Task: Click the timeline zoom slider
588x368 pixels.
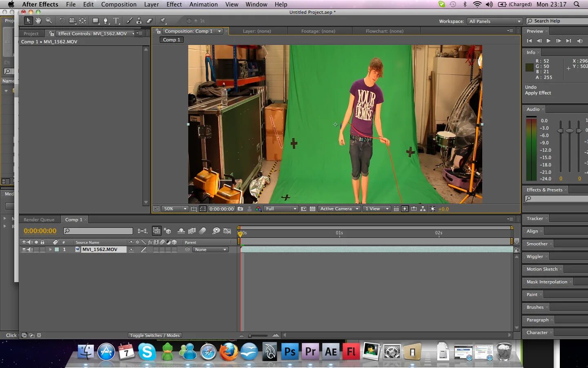Action: pyautogui.click(x=258, y=335)
